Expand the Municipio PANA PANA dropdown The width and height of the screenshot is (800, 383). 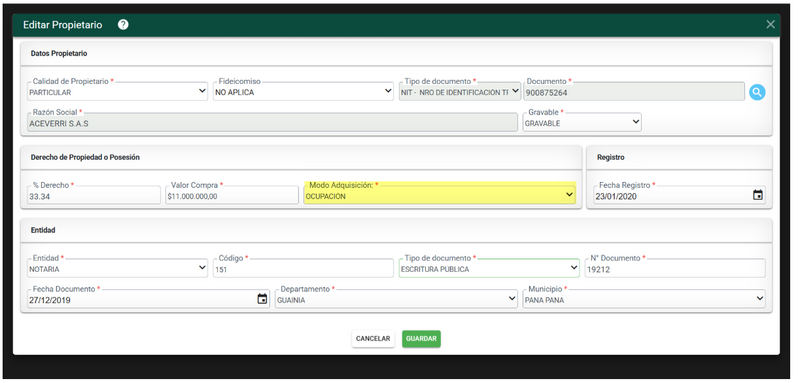(x=644, y=299)
